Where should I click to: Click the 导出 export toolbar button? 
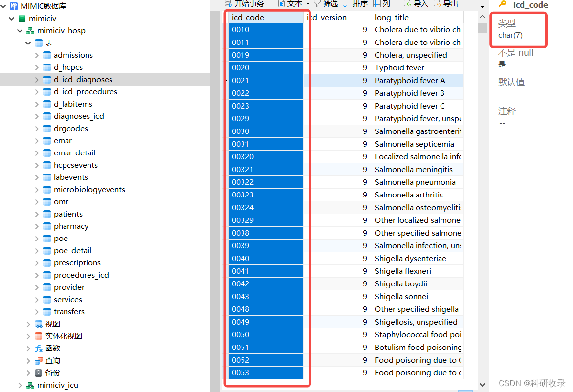446,3
